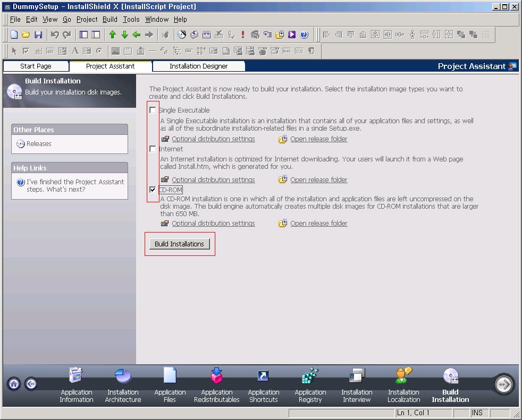Click the align bottom edges toolbar icon
The height and width of the screenshot is (420, 522).
pos(363,35)
